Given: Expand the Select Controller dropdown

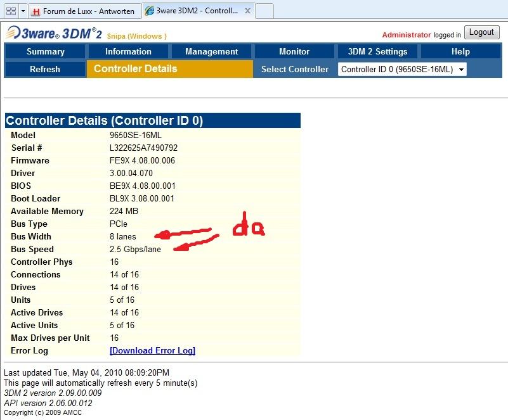Looking at the screenshot, I should tap(402, 69).
